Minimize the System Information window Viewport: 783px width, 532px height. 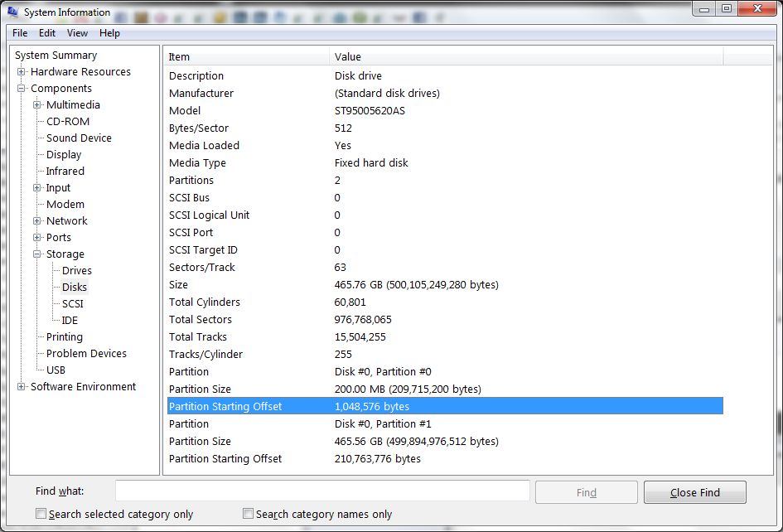point(703,8)
